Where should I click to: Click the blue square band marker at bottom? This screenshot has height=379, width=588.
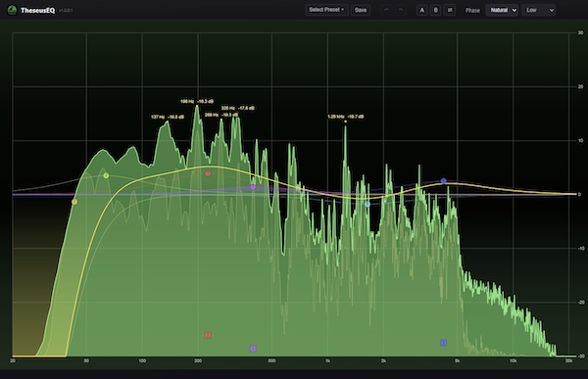[x=444, y=343]
